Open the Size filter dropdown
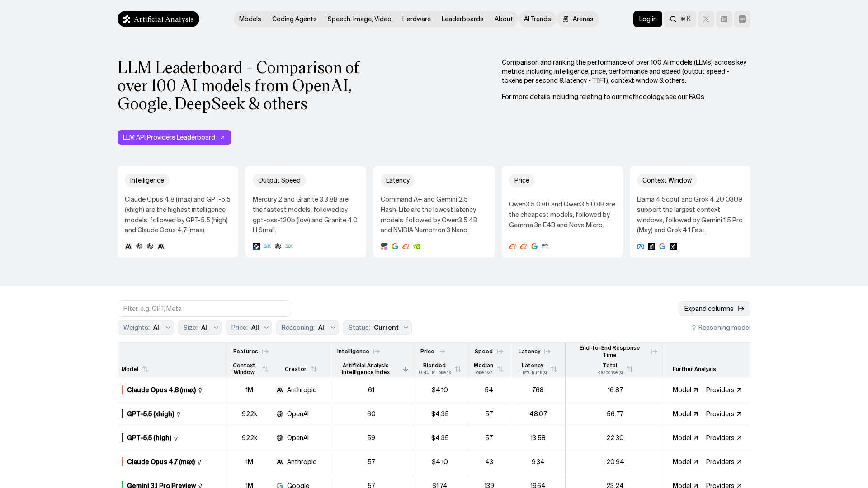 pyautogui.click(x=200, y=328)
